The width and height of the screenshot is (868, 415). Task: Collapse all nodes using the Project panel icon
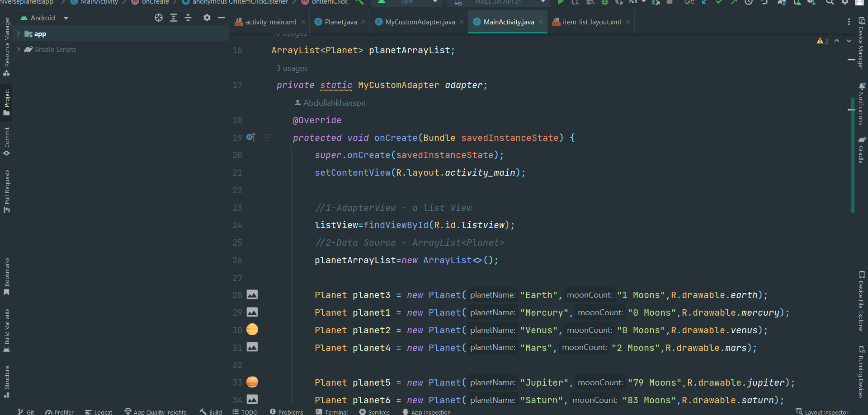[x=189, y=18]
